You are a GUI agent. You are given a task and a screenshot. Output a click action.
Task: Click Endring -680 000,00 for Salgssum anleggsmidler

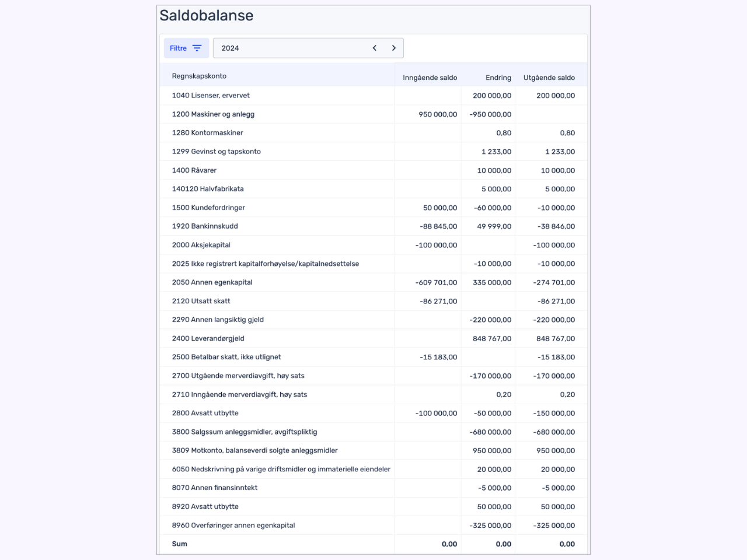pyautogui.click(x=490, y=432)
